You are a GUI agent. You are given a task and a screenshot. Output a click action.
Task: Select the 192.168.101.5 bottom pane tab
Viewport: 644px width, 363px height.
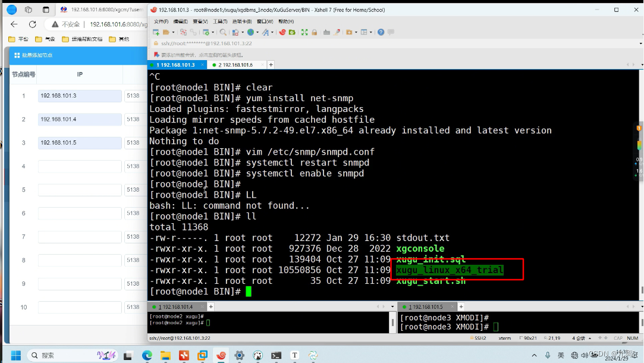426,307
